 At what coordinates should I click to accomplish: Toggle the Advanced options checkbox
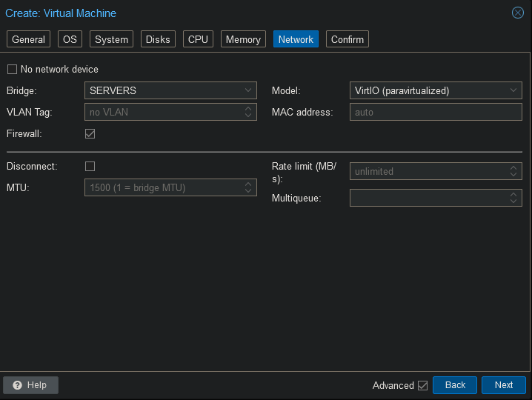pyautogui.click(x=422, y=385)
